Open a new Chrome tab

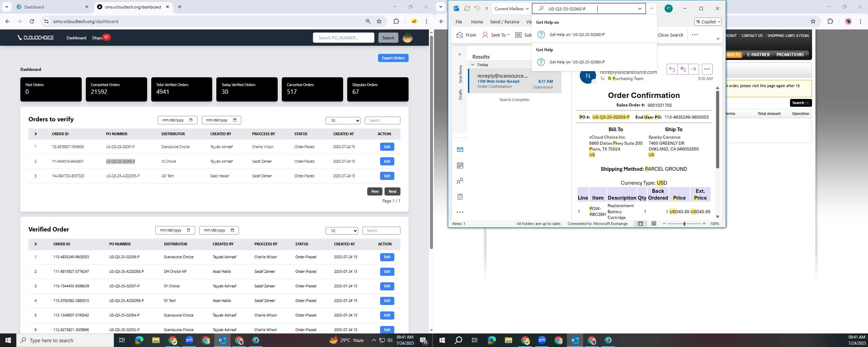click(x=180, y=7)
